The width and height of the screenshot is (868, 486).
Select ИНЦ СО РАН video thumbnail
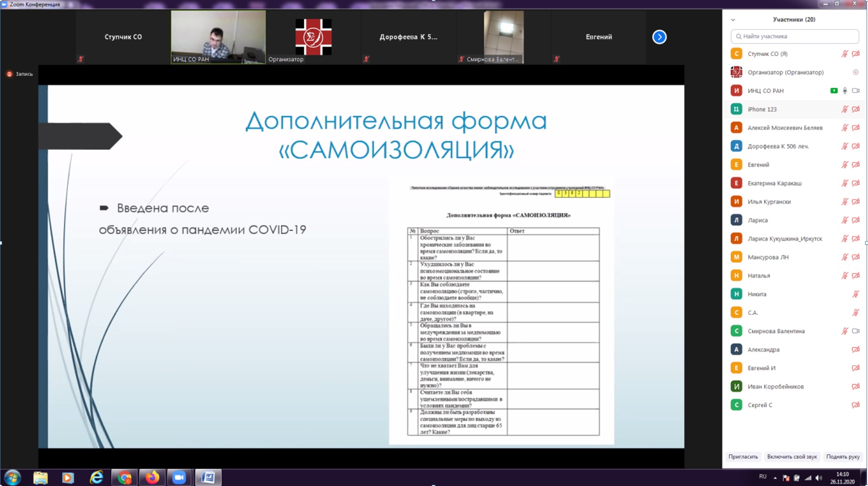click(x=218, y=37)
